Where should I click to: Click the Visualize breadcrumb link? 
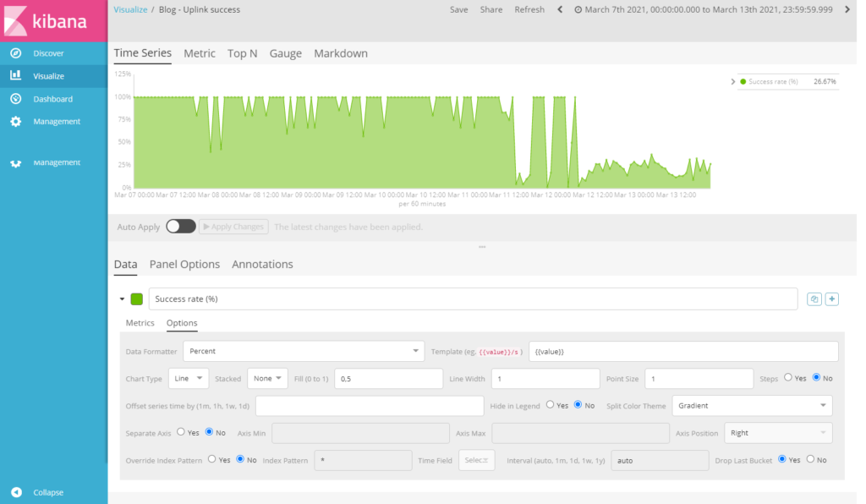pyautogui.click(x=130, y=9)
